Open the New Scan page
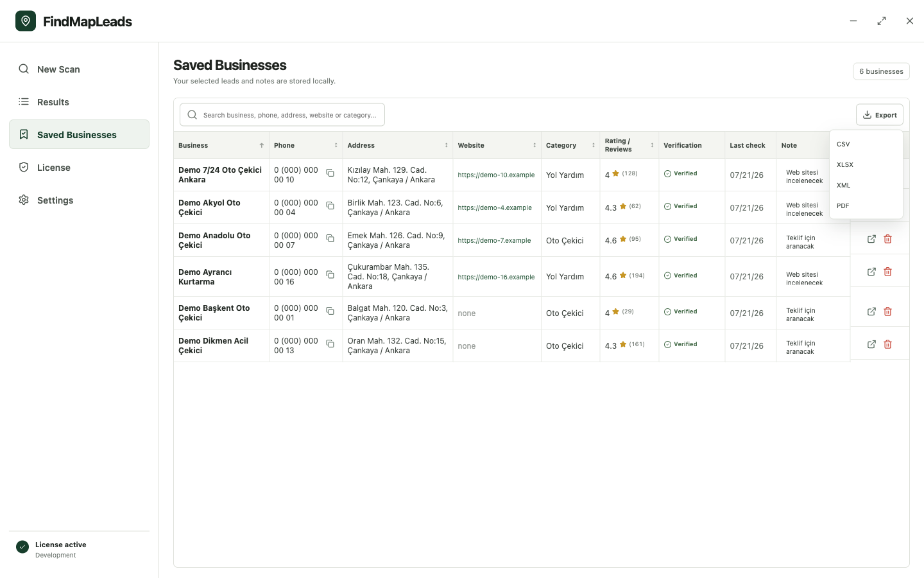 (79, 69)
